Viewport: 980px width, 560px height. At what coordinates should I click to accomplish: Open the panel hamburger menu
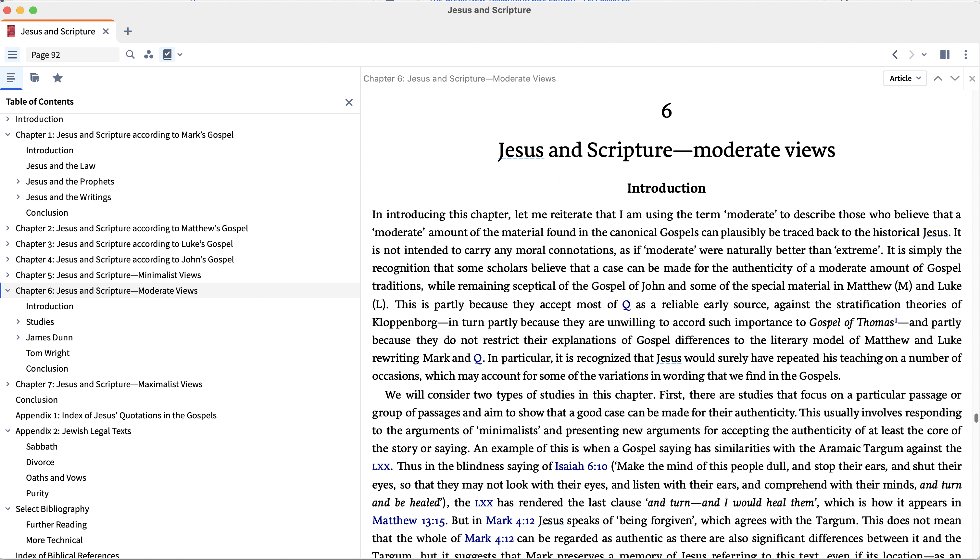click(12, 55)
